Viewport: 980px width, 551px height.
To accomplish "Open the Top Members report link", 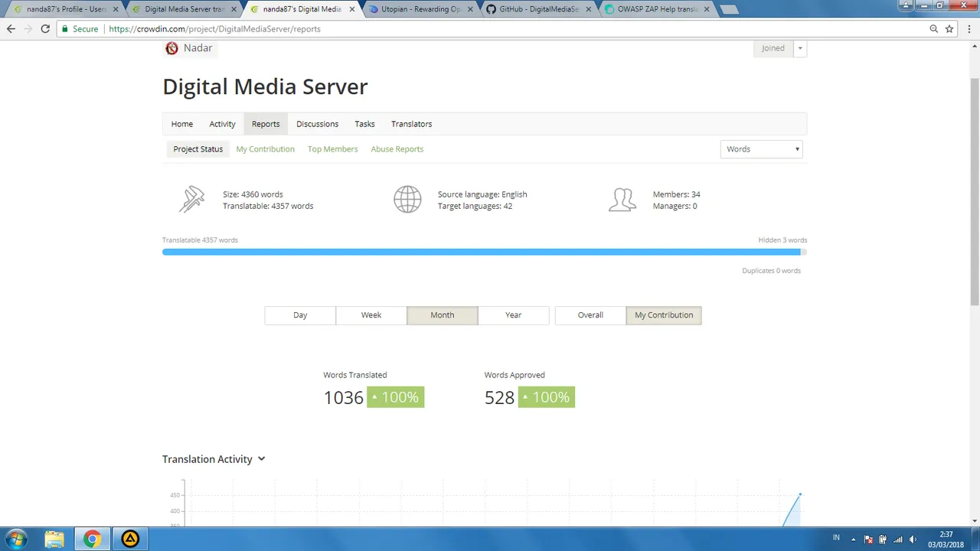I will click(x=332, y=149).
